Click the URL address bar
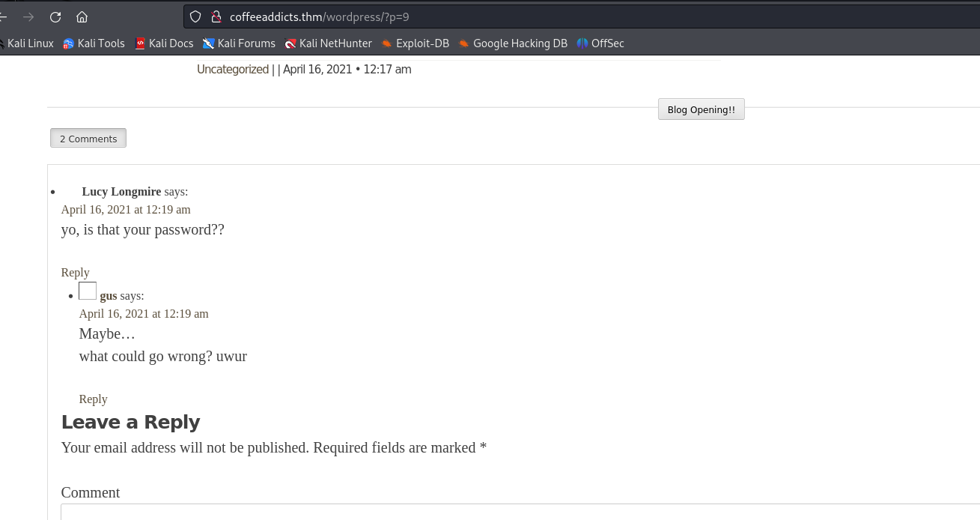Image resolution: width=980 pixels, height=520 pixels. (x=524, y=16)
